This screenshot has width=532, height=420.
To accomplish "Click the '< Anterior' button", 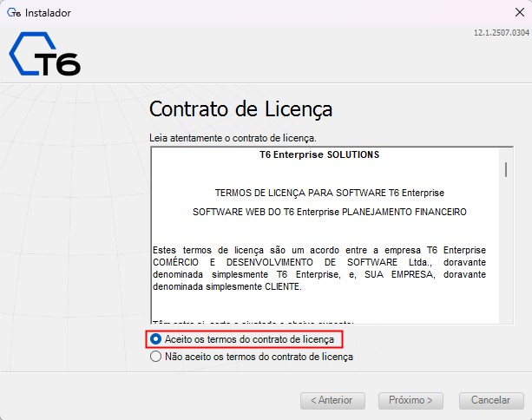I will [x=332, y=400].
